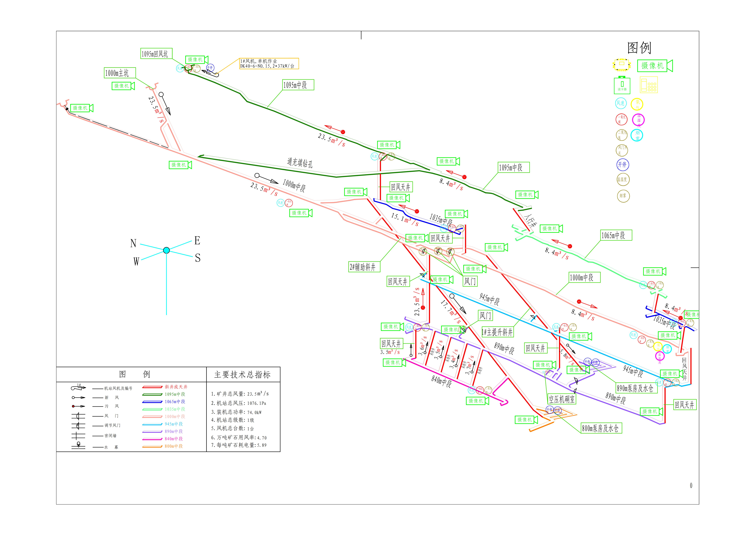Image resolution: width=756 pixels, height=535 pixels.
Task: Select the 通充填钻孔 label on the drawing
Action: (300, 163)
